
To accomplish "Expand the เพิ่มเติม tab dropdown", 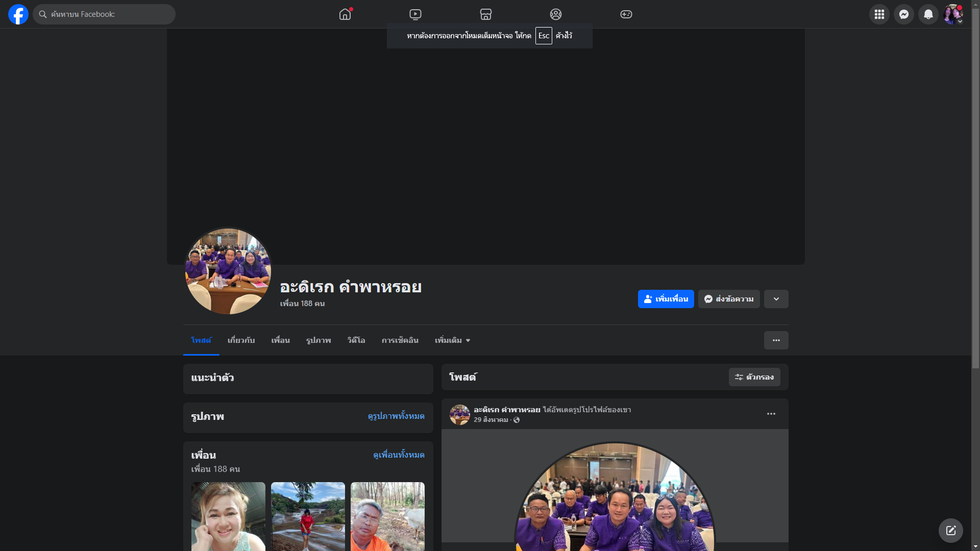I will [x=452, y=340].
